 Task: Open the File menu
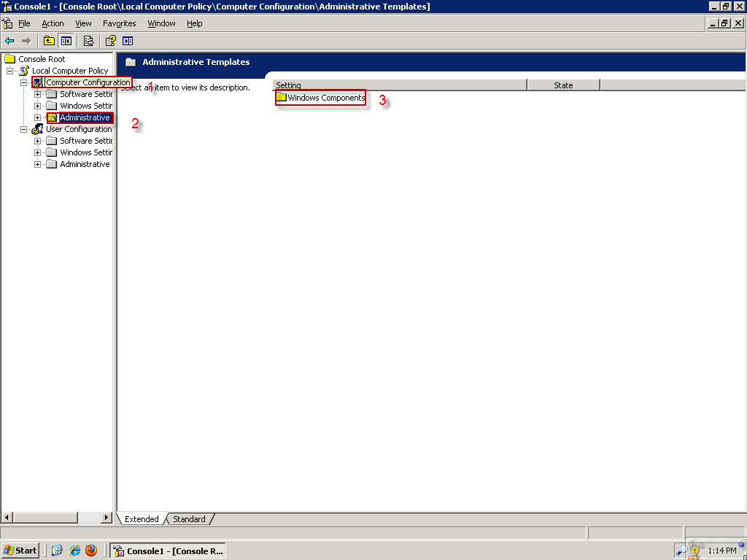[24, 23]
